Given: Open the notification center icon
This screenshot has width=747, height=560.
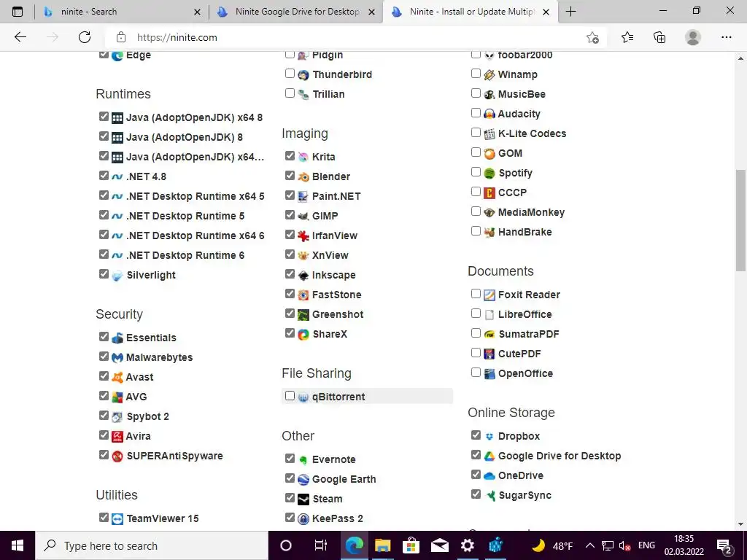Looking at the screenshot, I should click(724, 546).
